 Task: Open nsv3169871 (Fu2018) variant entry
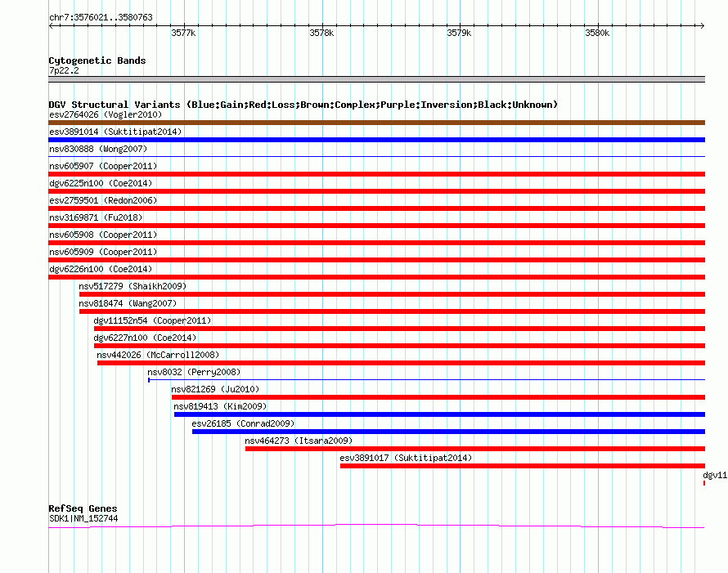[x=96, y=217]
